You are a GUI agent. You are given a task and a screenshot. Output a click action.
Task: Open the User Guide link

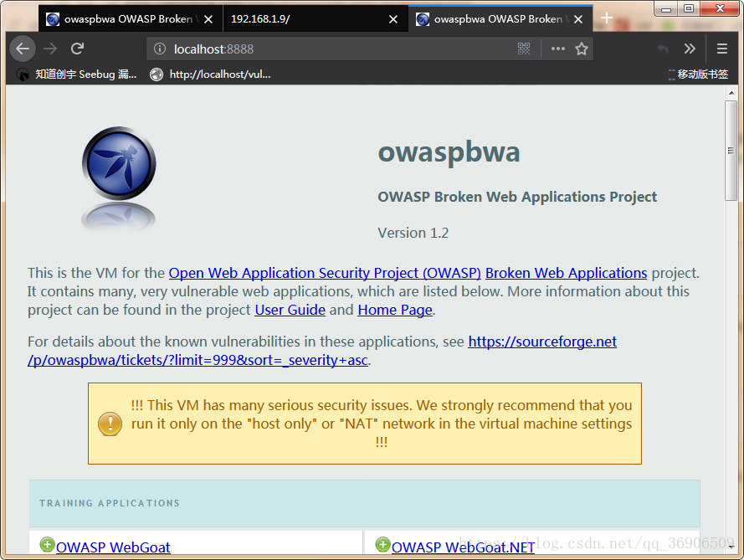pos(290,310)
